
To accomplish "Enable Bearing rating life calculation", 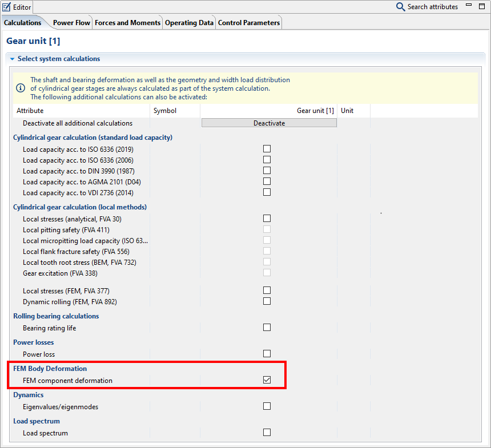I will click(267, 328).
